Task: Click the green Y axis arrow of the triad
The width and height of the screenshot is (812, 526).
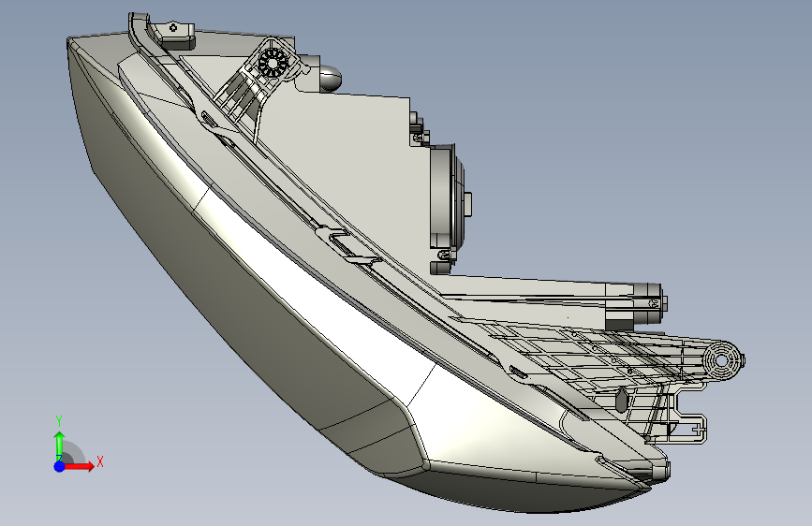Action: tap(60, 446)
